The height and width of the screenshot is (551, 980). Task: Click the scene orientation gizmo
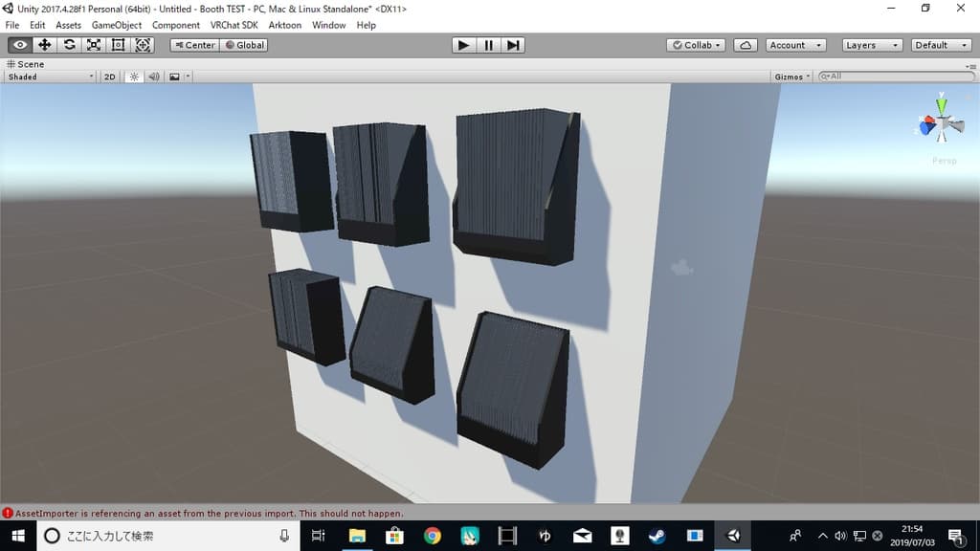943,124
